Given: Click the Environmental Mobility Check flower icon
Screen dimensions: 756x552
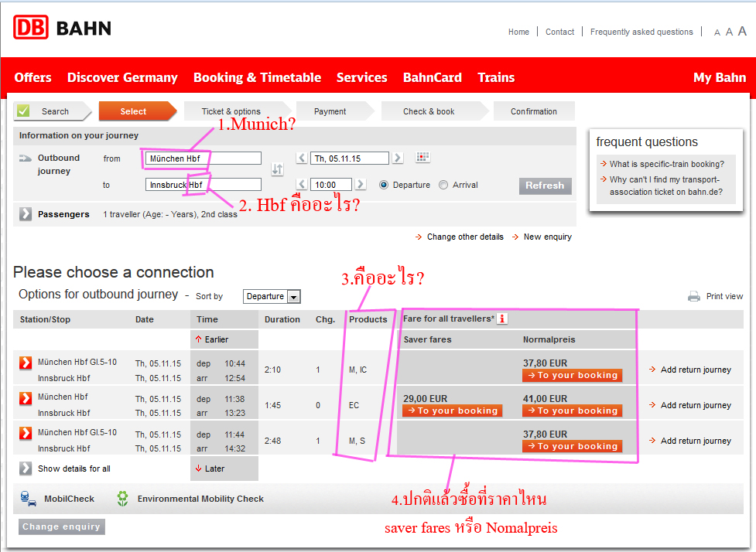Looking at the screenshot, I should [123, 499].
